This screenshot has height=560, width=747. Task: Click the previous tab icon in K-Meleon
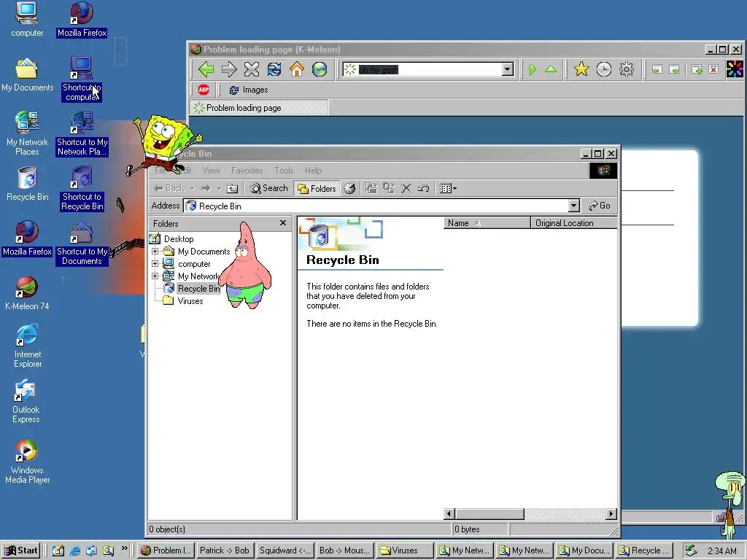pyautogui.click(x=657, y=69)
